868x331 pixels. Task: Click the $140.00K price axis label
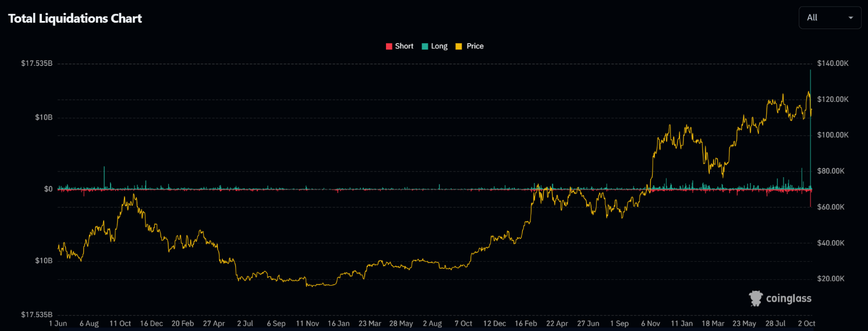tap(833, 64)
